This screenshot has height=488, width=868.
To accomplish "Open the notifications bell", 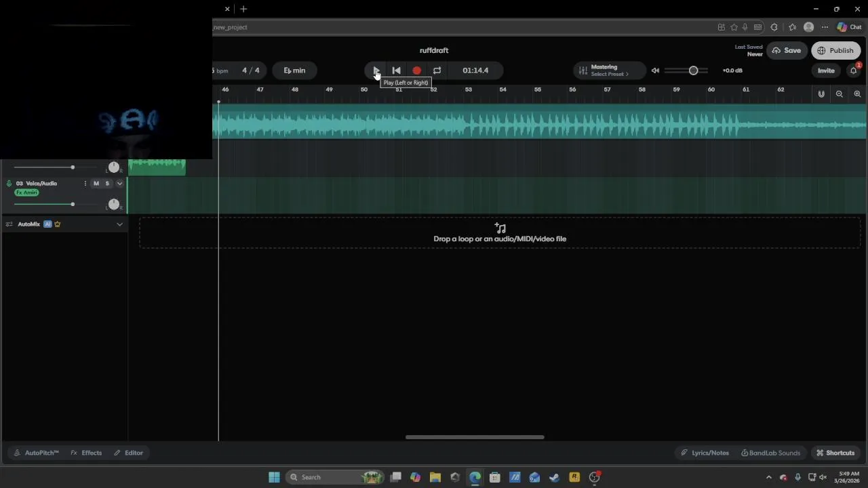I will pos(854,70).
